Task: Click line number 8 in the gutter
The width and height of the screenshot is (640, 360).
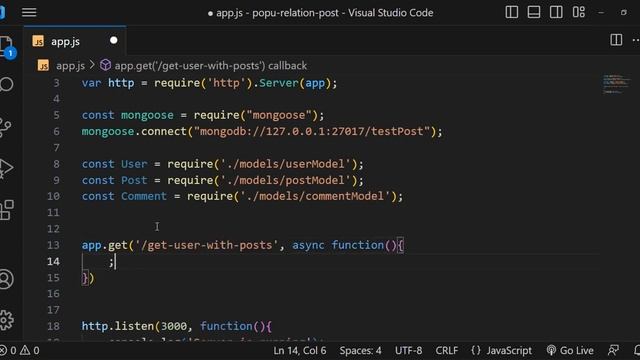Action: tap(56, 164)
